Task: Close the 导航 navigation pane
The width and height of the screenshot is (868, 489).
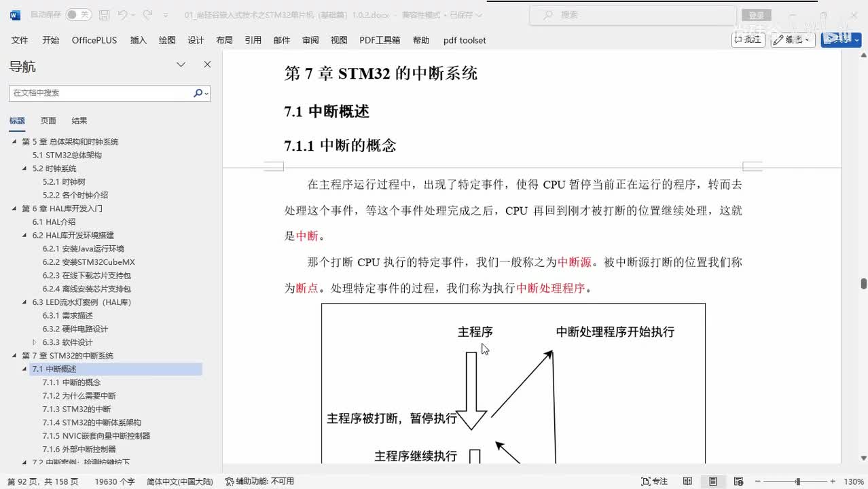Action: pos(207,65)
